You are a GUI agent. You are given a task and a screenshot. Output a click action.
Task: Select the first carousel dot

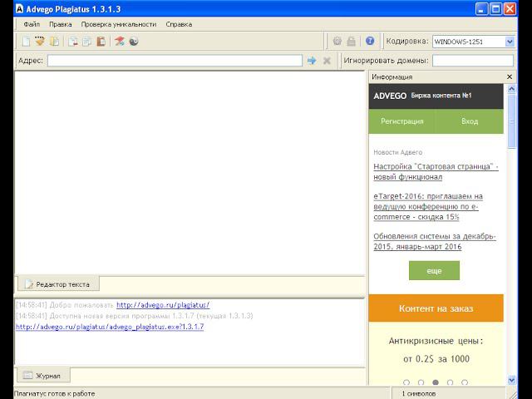(x=406, y=382)
